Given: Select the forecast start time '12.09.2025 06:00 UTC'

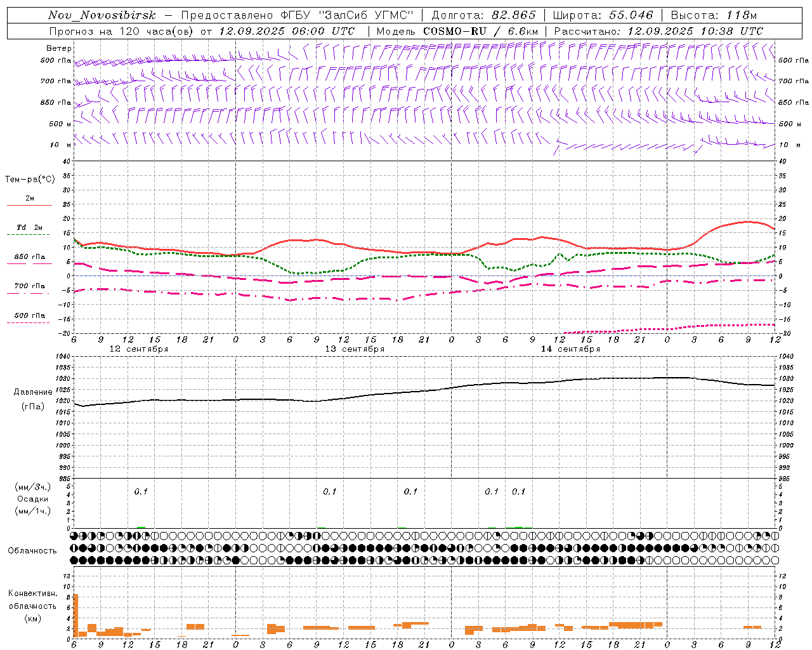Looking at the screenshot, I should pyautogui.click(x=287, y=31).
